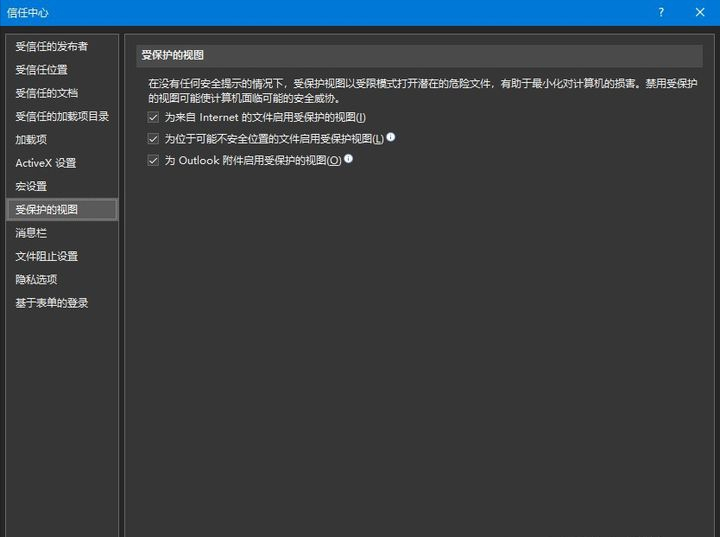720x537 pixels.
Task: Open 隐私选项 page
Action: coord(62,279)
